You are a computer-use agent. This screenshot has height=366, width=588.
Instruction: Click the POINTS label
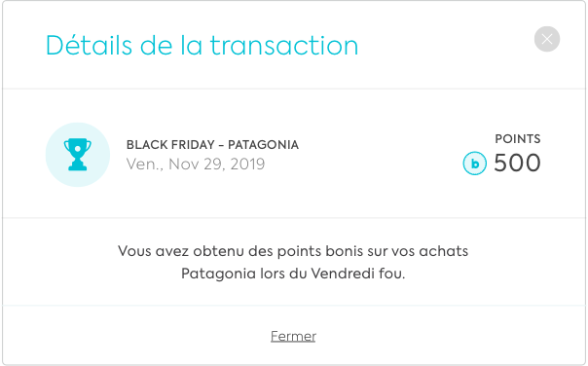518,139
